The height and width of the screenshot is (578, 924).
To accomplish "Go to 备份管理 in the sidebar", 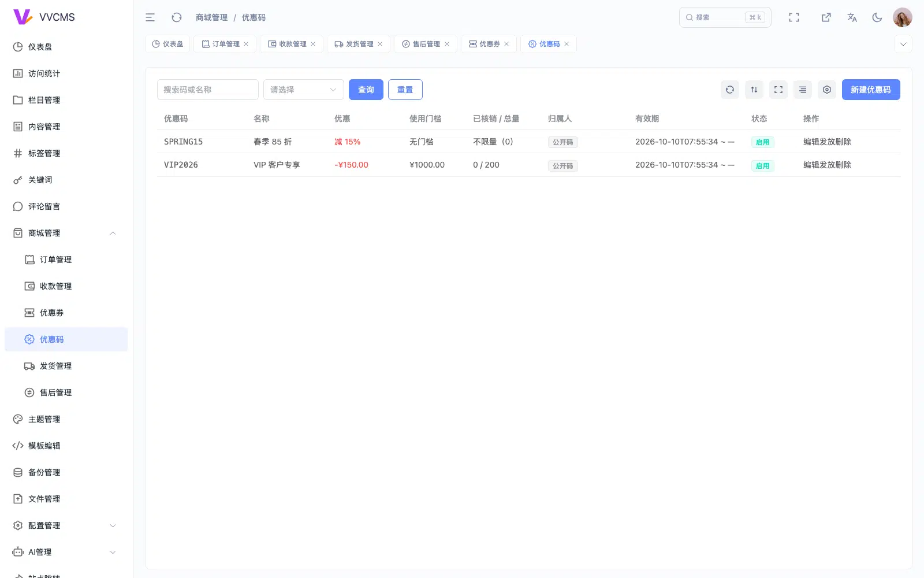I will pos(66,472).
